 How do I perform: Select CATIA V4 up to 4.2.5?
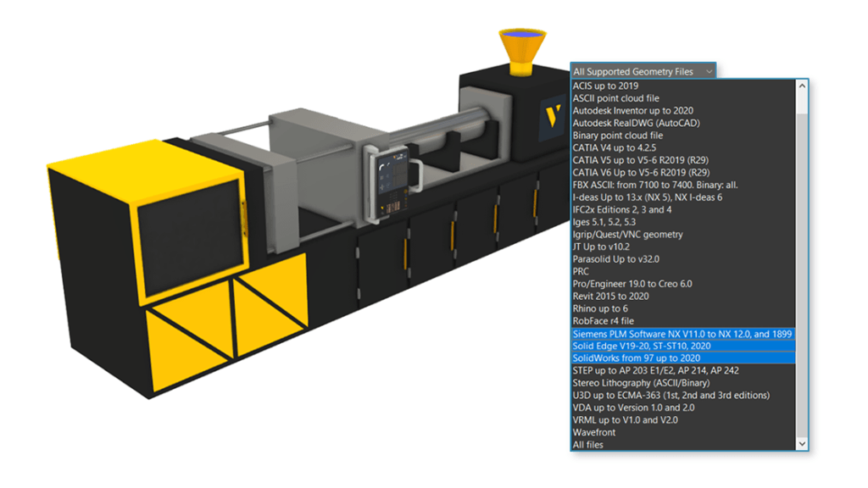click(x=684, y=147)
